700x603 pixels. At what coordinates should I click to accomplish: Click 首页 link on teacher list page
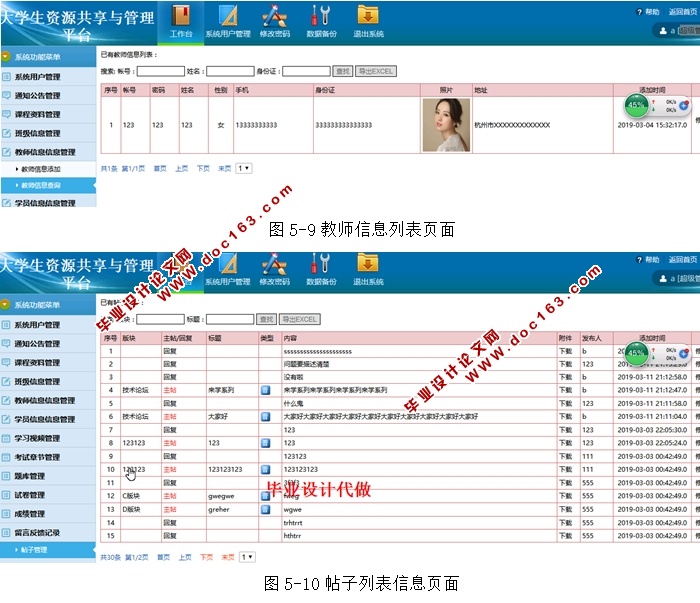160,168
